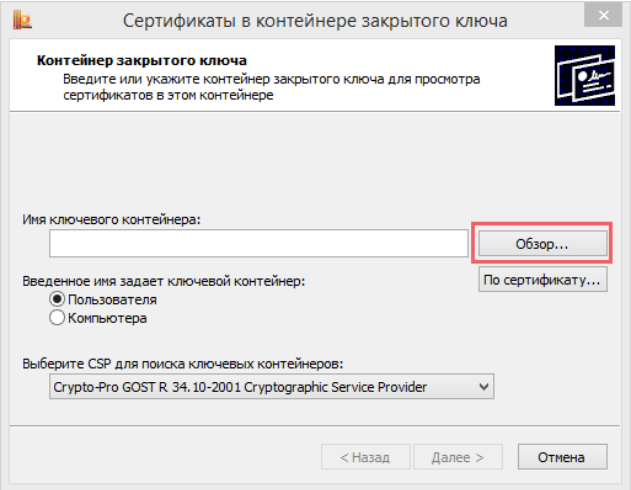
Task: Click the window title Сертификаты в контейнере
Action: (315, 20)
